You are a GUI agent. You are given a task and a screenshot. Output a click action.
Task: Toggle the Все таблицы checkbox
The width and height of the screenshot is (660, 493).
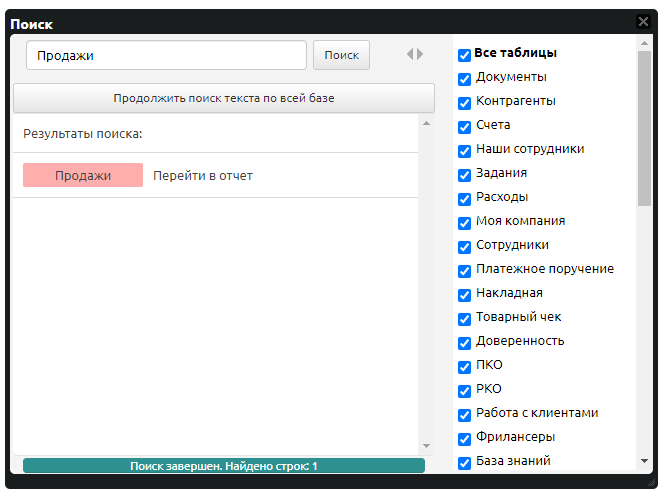click(464, 55)
